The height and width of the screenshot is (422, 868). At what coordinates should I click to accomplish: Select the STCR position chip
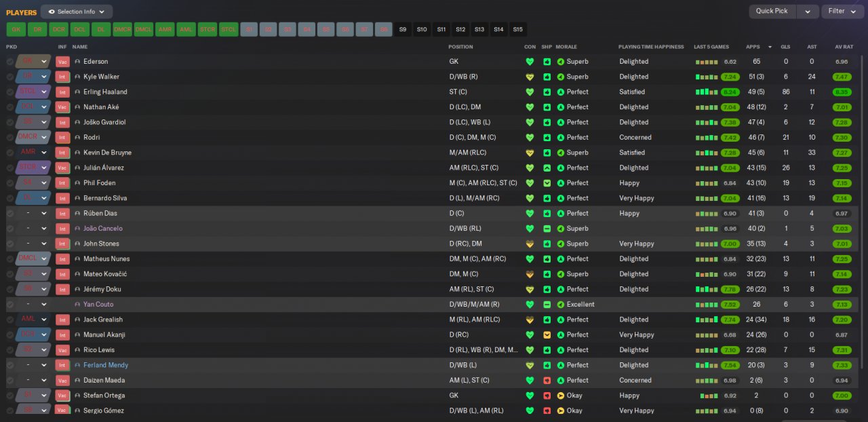click(x=207, y=30)
